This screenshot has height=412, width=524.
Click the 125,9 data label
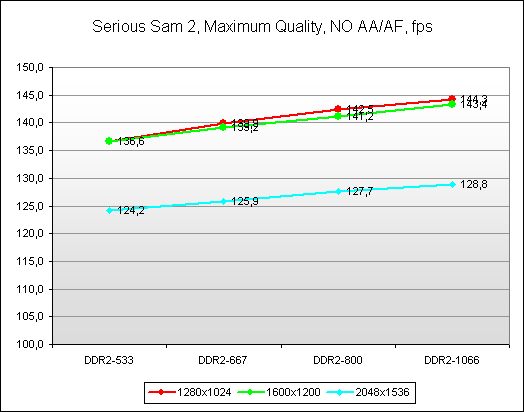click(x=245, y=201)
